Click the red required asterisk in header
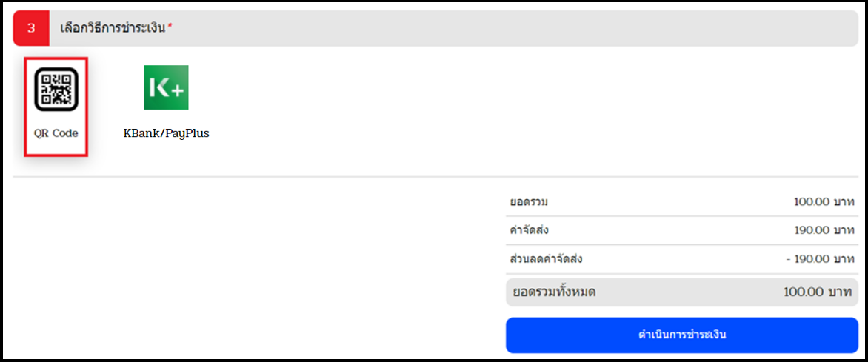The height and width of the screenshot is (362, 868). coord(170,27)
